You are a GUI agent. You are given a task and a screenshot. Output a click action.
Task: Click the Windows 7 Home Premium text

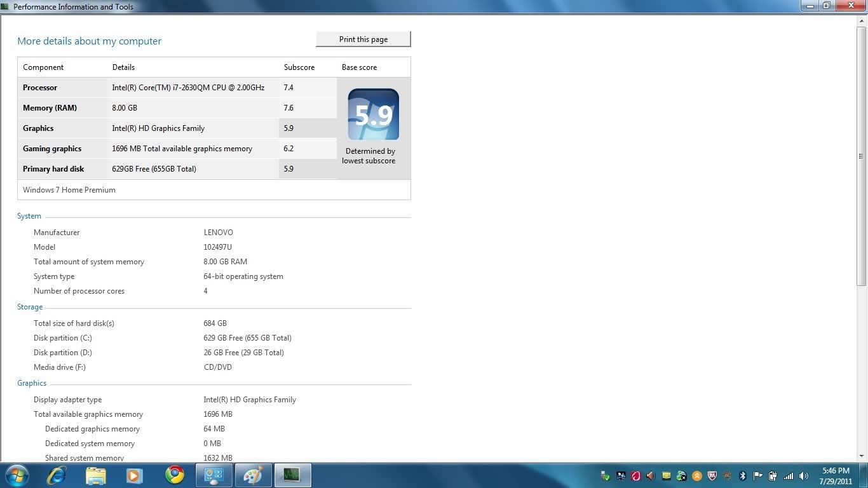tap(69, 190)
